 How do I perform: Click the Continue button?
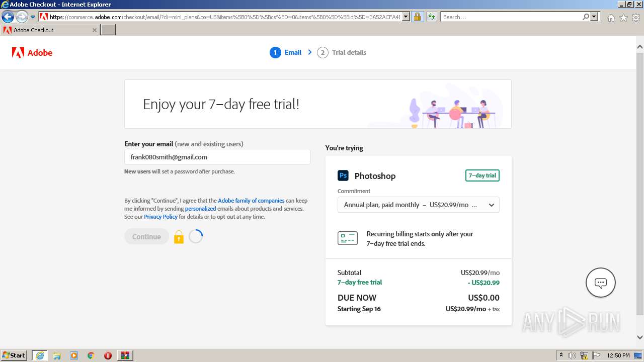point(146,237)
